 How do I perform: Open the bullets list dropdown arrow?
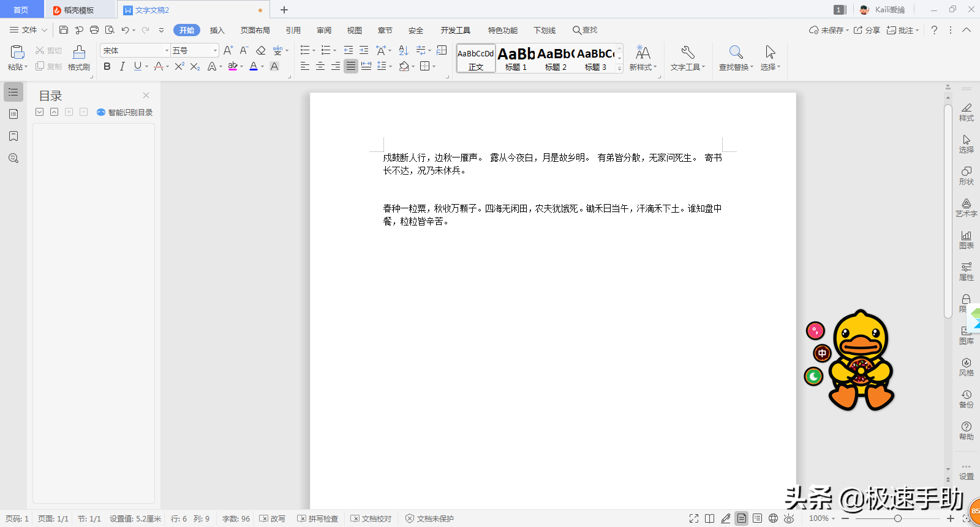pyautogui.click(x=314, y=50)
